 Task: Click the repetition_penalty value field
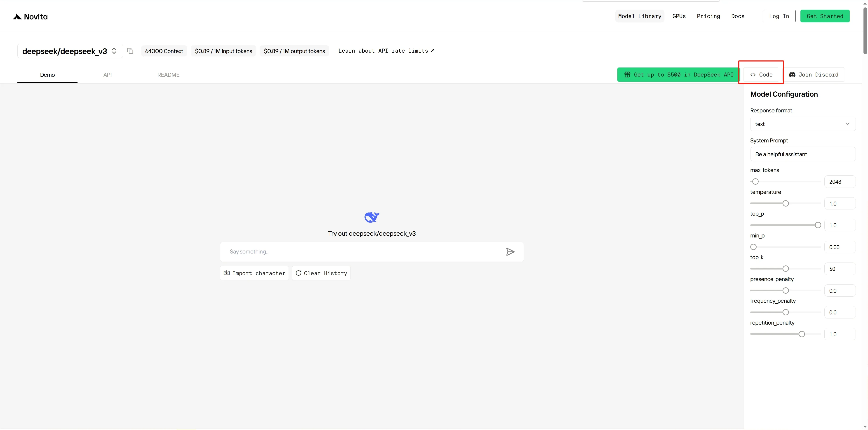click(840, 334)
